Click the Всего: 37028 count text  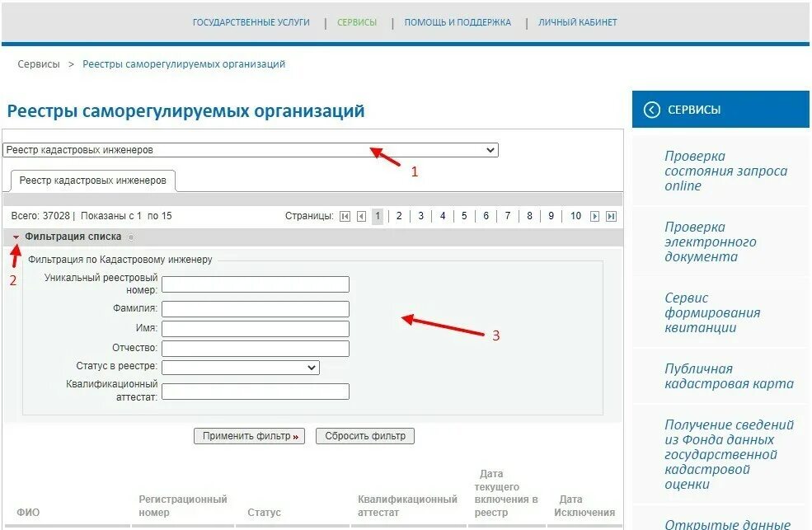[40, 216]
